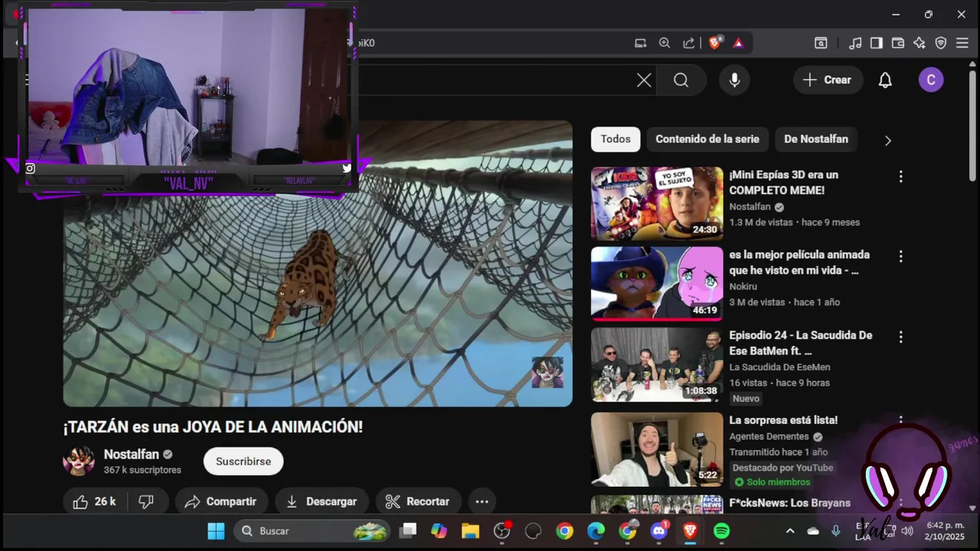The height and width of the screenshot is (551, 980).
Task: Select Contenido de la serie chip
Action: point(707,139)
